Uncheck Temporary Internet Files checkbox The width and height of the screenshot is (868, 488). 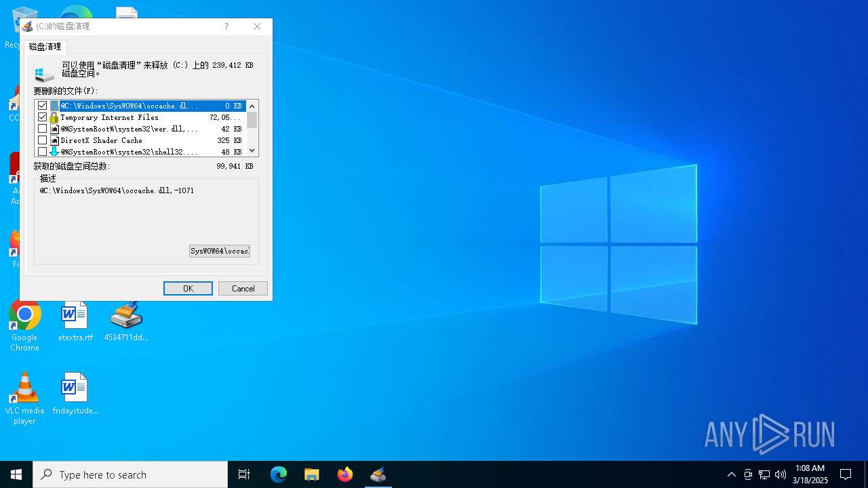(x=43, y=117)
